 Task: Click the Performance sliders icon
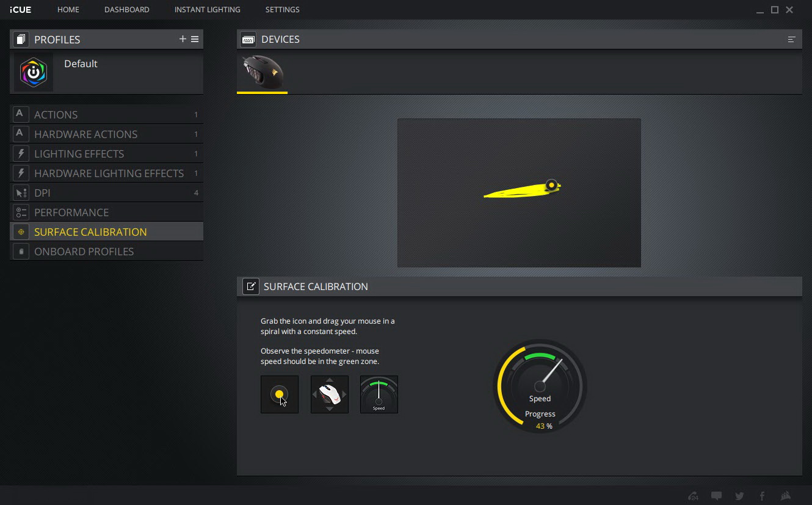tap(20, 212)
